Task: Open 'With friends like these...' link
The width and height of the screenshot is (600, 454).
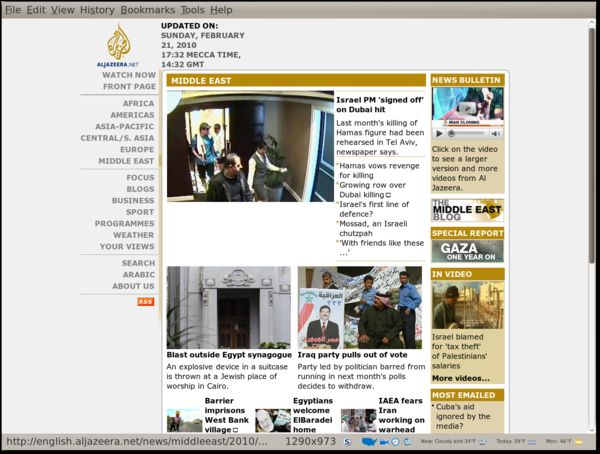Action: [382, 248]
